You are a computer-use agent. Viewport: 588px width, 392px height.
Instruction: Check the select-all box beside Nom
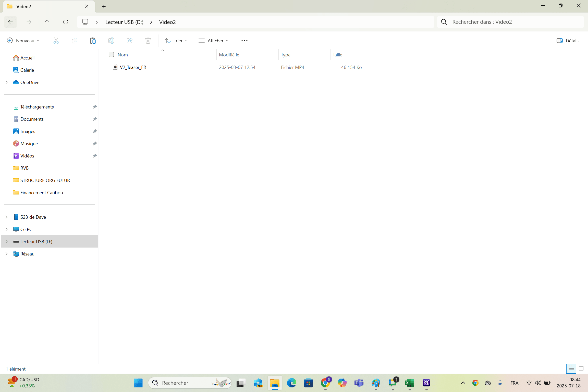(111, 54)
